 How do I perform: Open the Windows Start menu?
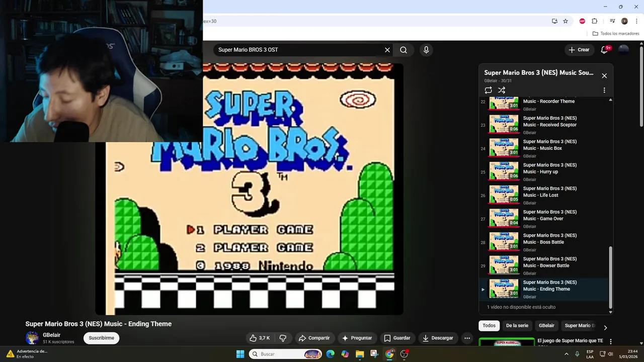(x=240, y=354)
